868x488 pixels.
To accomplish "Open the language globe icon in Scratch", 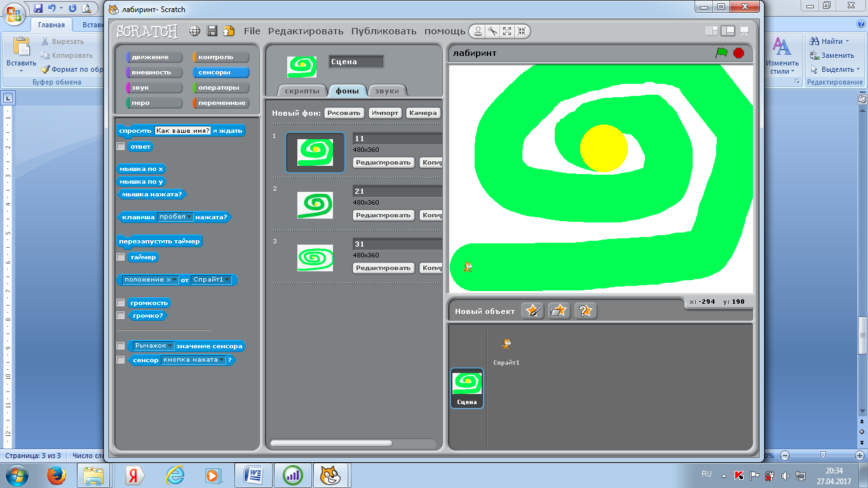I will pyautogui.click(x=195, y=31).
